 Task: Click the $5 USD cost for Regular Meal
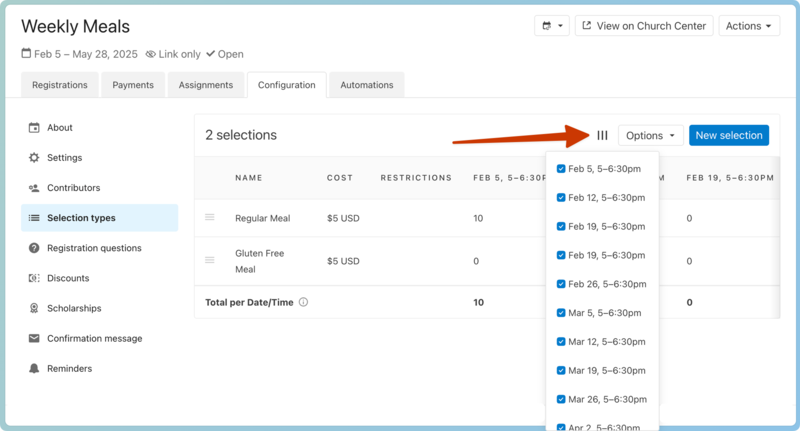(x=343, y=218)
